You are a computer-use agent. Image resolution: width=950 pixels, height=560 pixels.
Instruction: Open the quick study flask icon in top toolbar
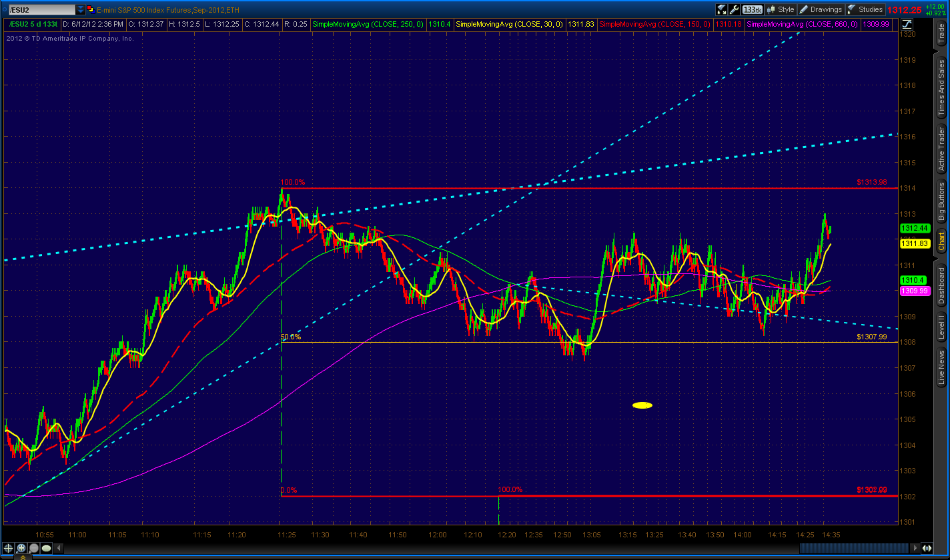(x=722, y=9)
